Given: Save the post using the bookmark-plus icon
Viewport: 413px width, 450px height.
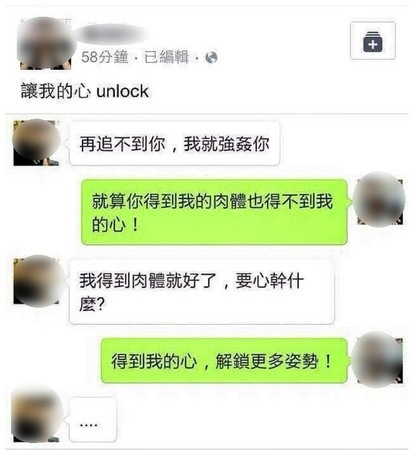Looking at the screenshot, I should click(x=373, y=41).
